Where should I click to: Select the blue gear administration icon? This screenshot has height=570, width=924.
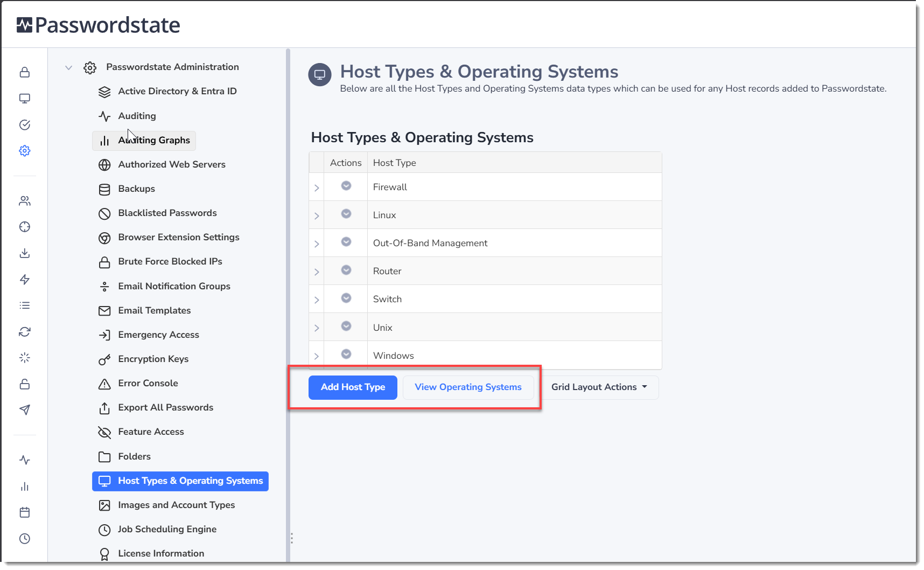click(x=25, y=151)
